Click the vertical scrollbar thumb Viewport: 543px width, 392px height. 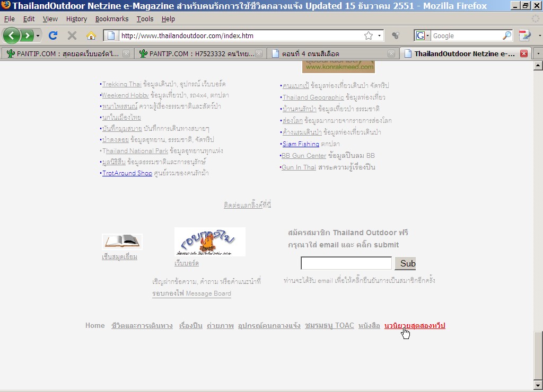(538, 355)
